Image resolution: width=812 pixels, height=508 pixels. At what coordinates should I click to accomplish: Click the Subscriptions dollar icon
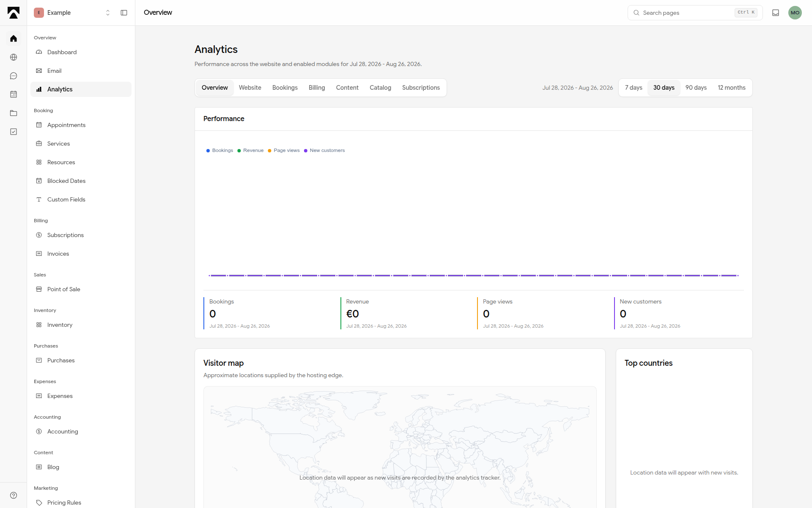tap(39, 235)
